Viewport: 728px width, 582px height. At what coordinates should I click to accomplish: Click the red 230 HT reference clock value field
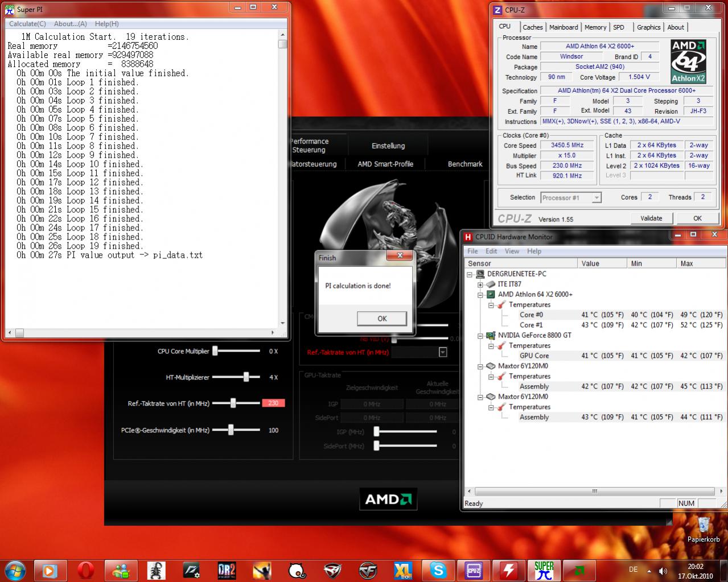tap(273, 403)
